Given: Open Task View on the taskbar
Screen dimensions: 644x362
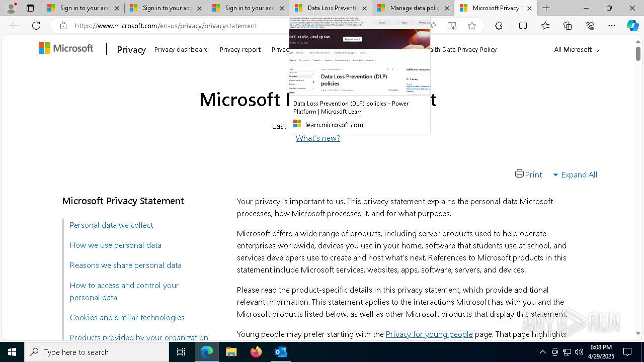Looking at the screenshot, I should click(181, 352).
